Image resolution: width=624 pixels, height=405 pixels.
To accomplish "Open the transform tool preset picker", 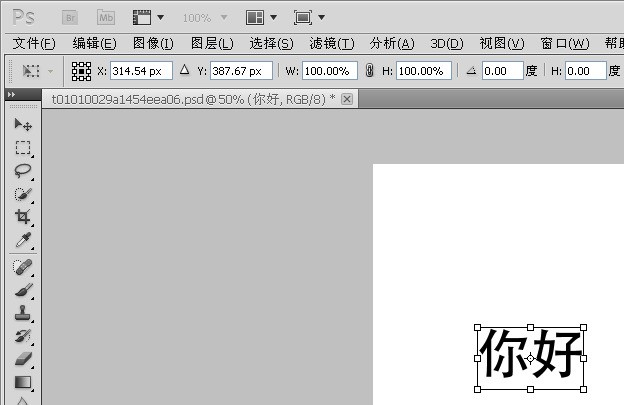I will 37,71.
